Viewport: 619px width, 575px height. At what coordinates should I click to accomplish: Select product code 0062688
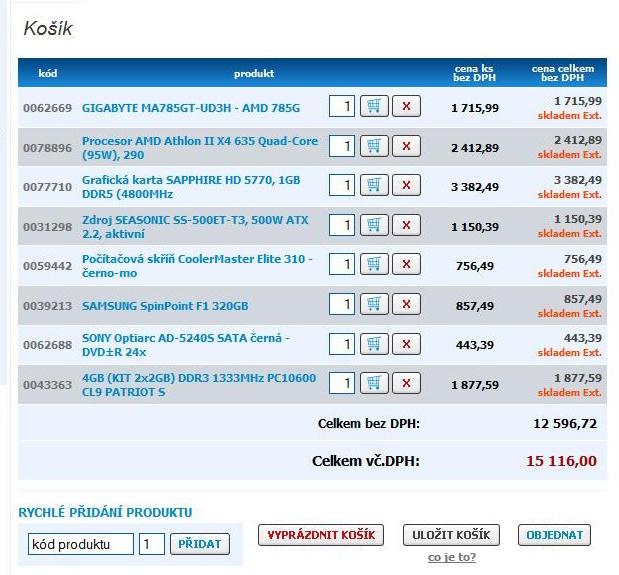(47, 345)
